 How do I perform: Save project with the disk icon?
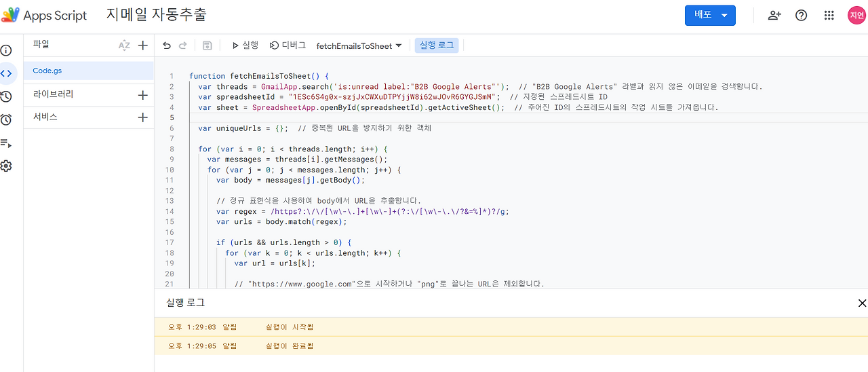tap(208, 45)
